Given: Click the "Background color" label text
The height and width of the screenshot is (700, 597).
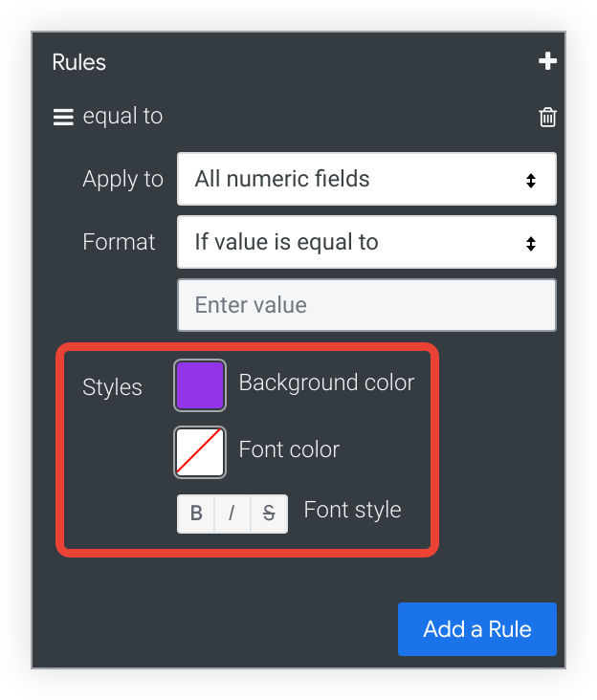Looking at the screenshot, I should 326,383.
